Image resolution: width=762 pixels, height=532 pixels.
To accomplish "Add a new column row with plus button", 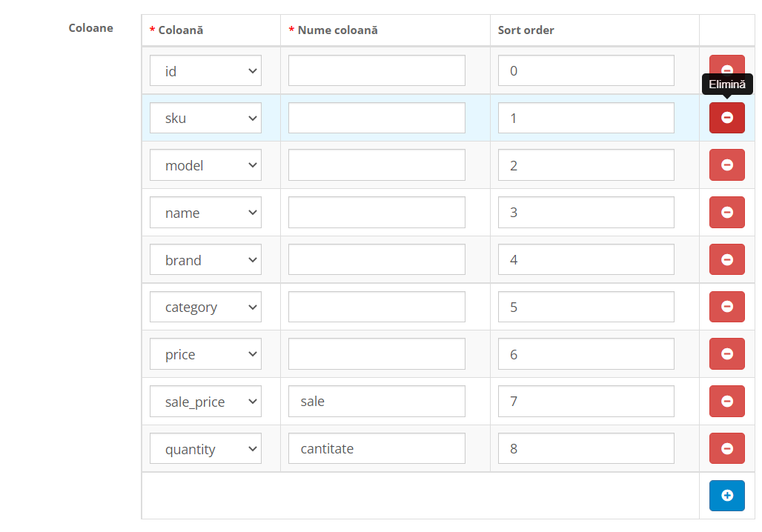I will coord(726,496).
